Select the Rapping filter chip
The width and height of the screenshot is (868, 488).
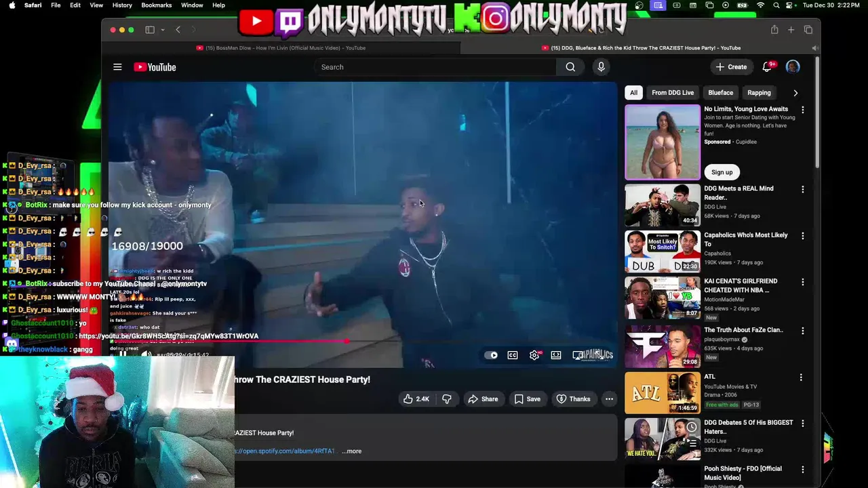pos(759,93)
